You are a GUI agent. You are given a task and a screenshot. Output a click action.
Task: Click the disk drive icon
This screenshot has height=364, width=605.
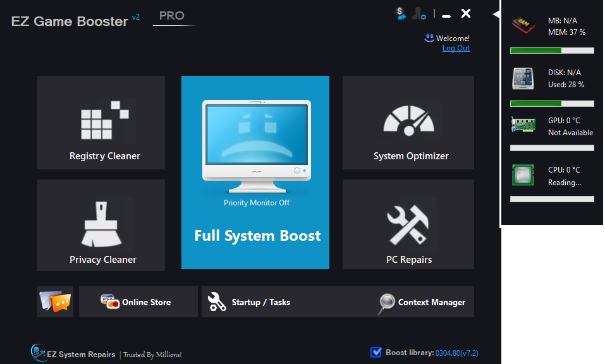coord(523,78)
